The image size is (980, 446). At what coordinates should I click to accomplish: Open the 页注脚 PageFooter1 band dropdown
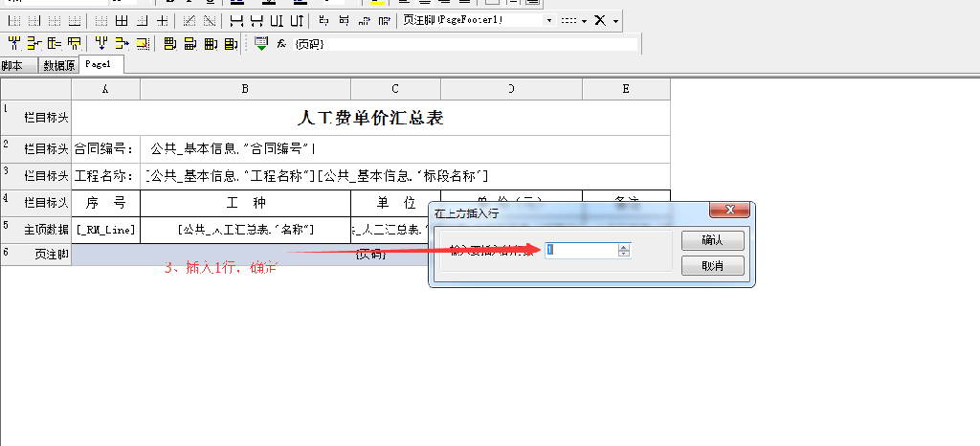pyautogui.click(x=548, y=20)
